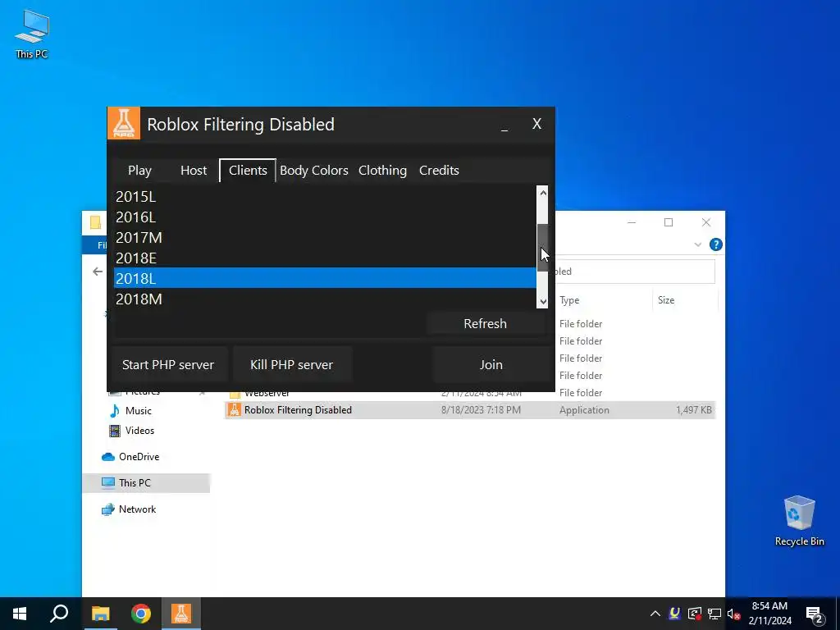Open the Recycle Bin desktop icon
Viewport: 840px width, 630px height.
click(799, 521)
